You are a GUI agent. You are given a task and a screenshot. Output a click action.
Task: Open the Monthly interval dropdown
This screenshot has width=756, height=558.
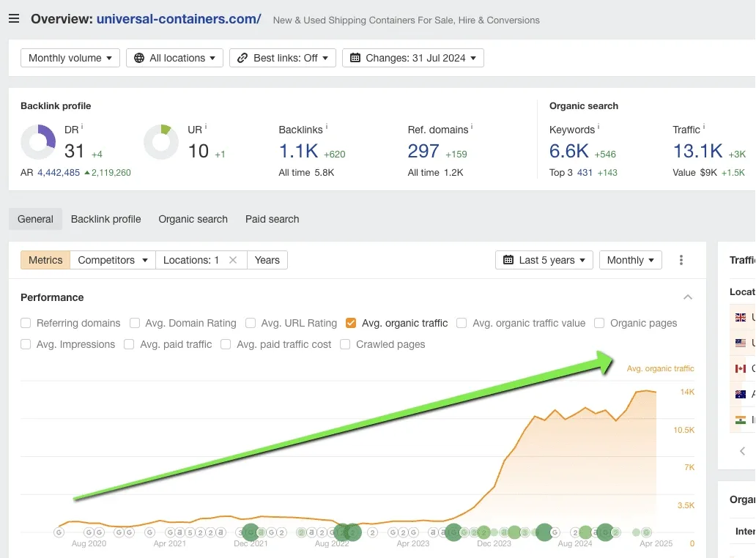[631, 260]
